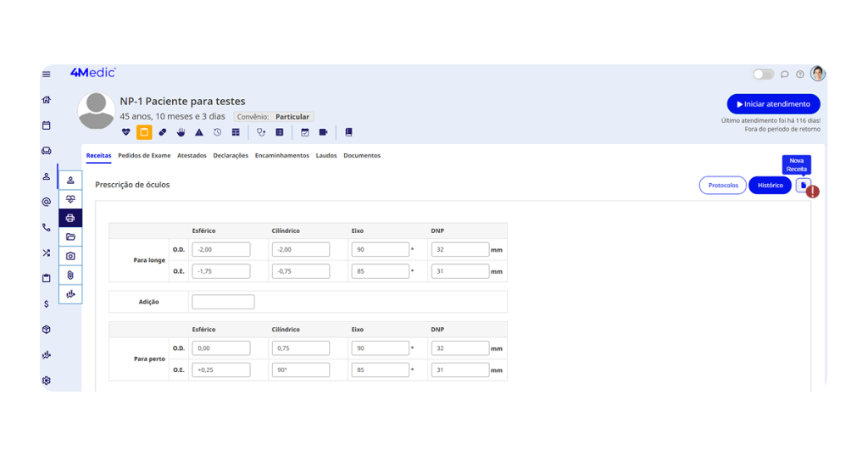Open the stethoscope icon in patient toolbar
The image size is (868, 456).
(261, 132)
